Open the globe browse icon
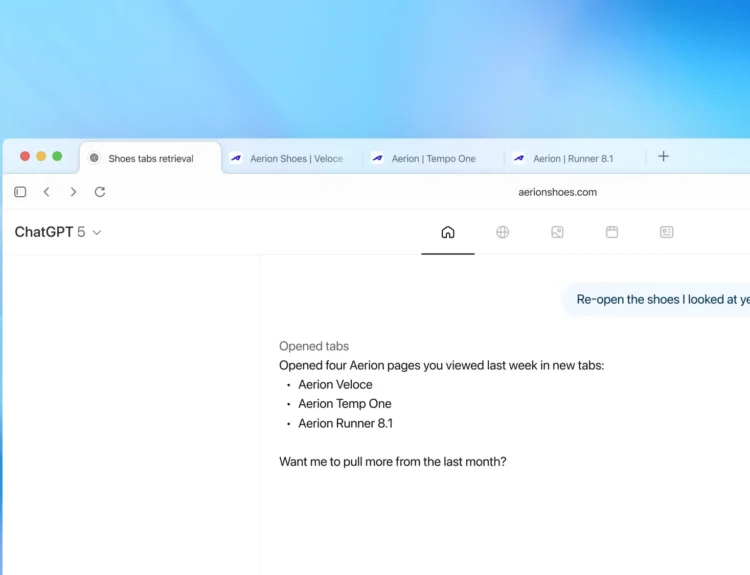This screenshot has width=750, height=575. pyautogui.click(x=502, y=232)
